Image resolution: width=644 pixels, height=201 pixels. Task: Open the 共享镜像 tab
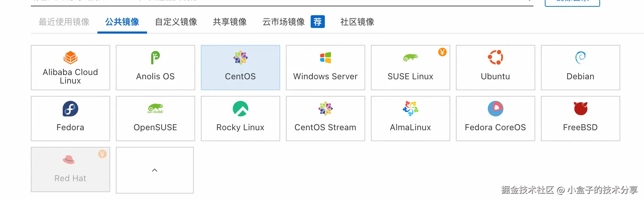pyautogui.click(x=230, y=22)
